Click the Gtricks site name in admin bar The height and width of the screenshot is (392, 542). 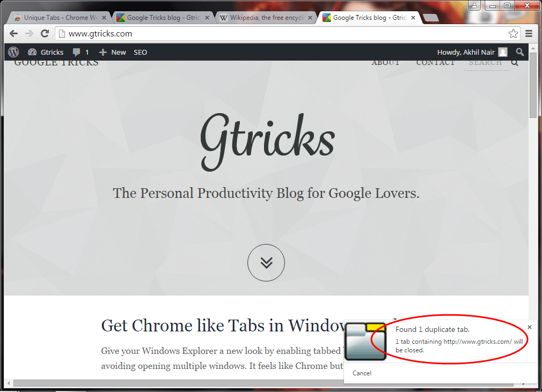point(52,52)
